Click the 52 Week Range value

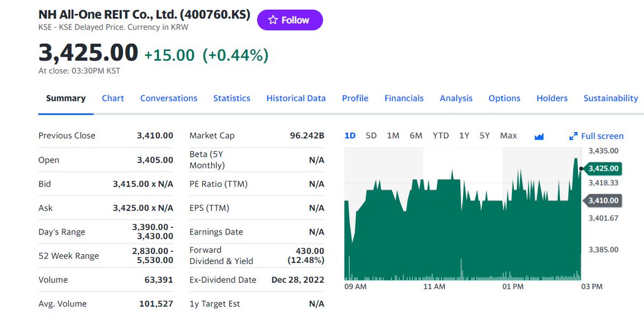click(x=152, y=255)
